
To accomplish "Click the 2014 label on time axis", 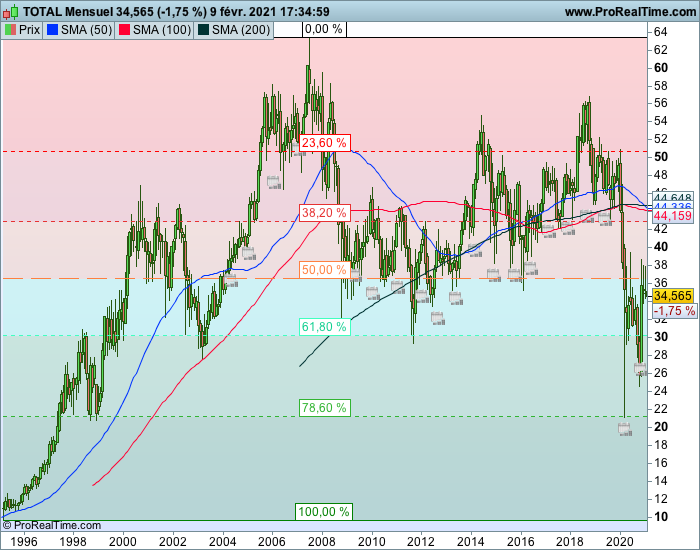I will [471, 542].
